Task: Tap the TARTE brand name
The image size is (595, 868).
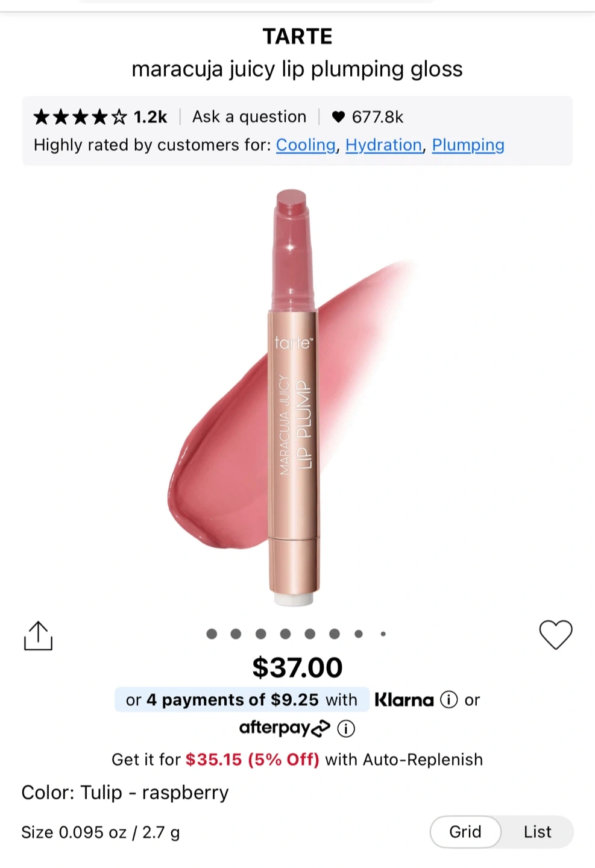Action: (x=297, y=37)
